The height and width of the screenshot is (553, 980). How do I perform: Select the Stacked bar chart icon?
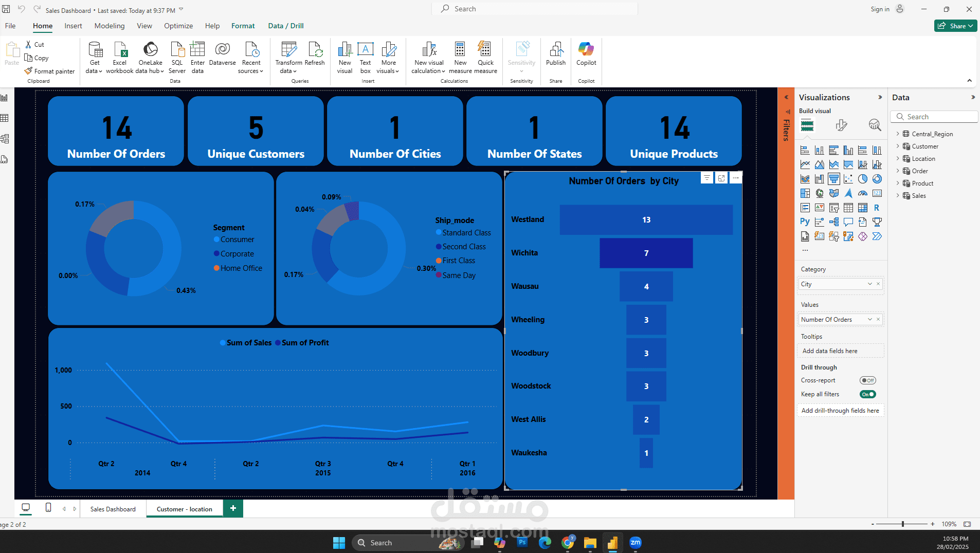coord(805,150)
